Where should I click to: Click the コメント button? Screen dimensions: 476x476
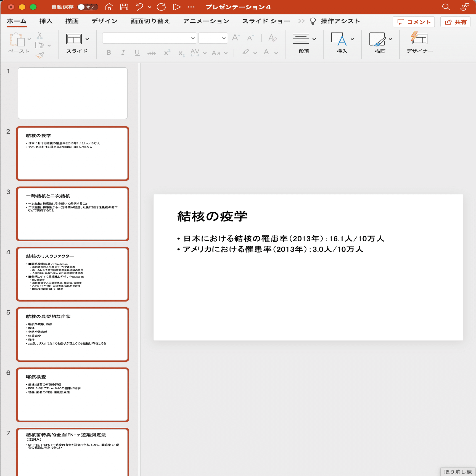click(413, 22)
